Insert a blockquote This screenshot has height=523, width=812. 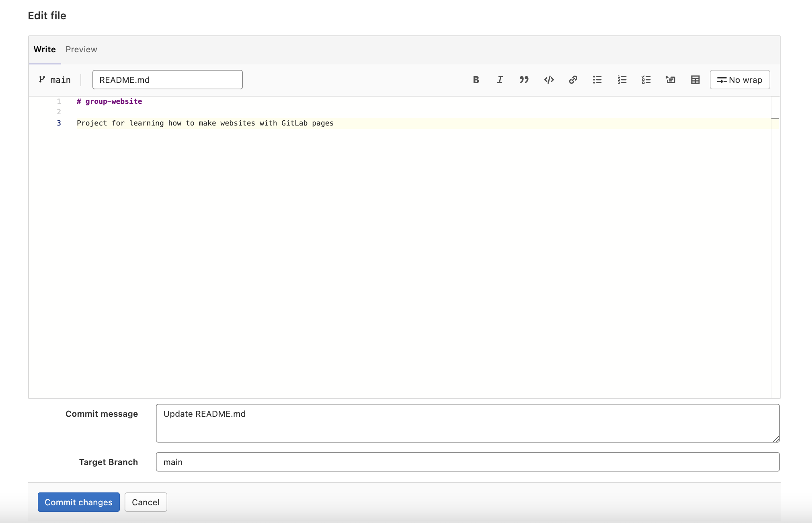coord(524,80)
